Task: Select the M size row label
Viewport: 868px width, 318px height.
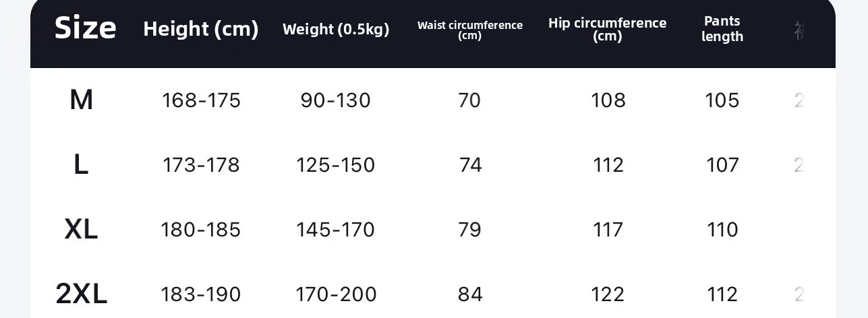Action: pos(81,100)
